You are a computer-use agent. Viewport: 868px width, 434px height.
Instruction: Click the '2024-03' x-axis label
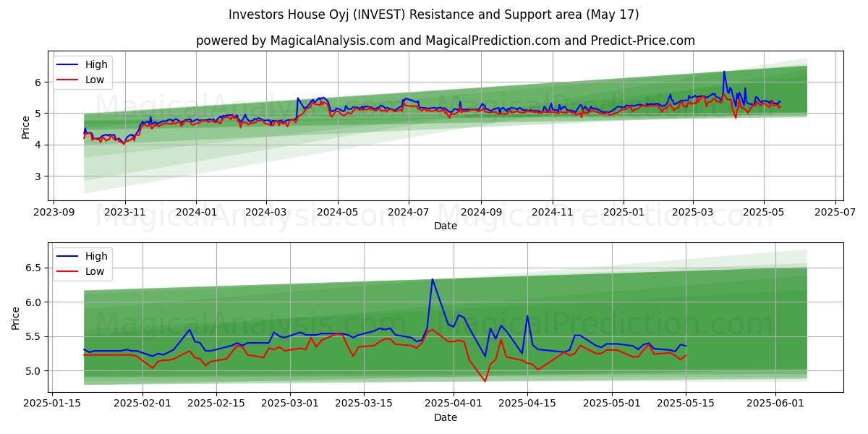[266, 213]
